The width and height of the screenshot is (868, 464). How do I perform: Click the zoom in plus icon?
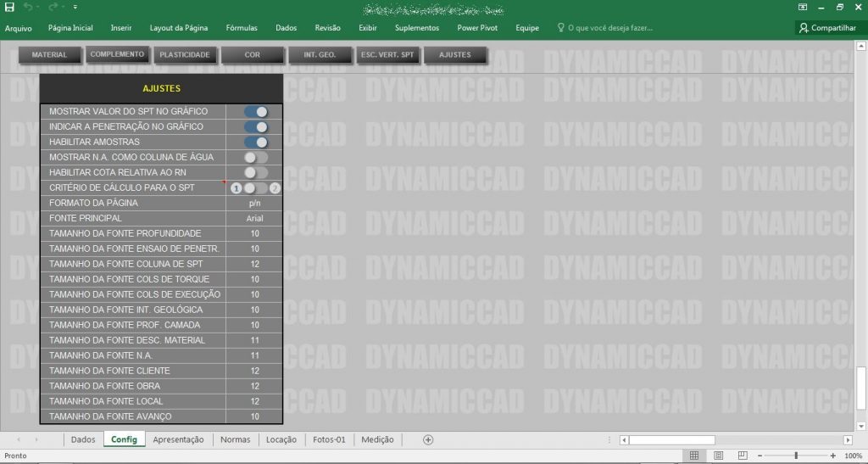click(833, 456)
